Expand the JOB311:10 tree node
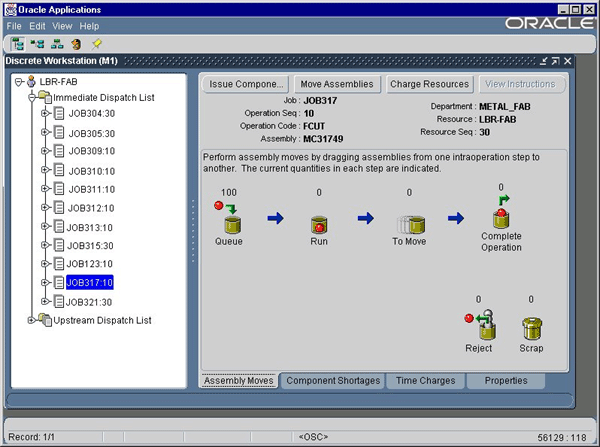600x447 pixels. [x=45, y=189]
